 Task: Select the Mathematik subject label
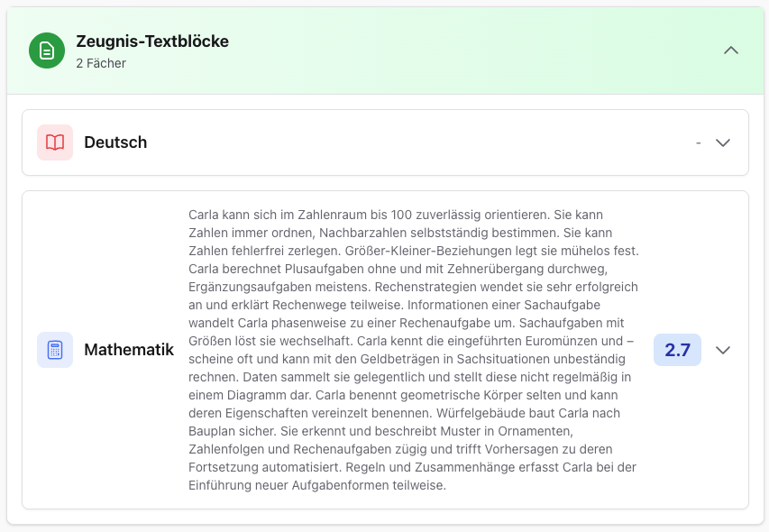point(129,349)
